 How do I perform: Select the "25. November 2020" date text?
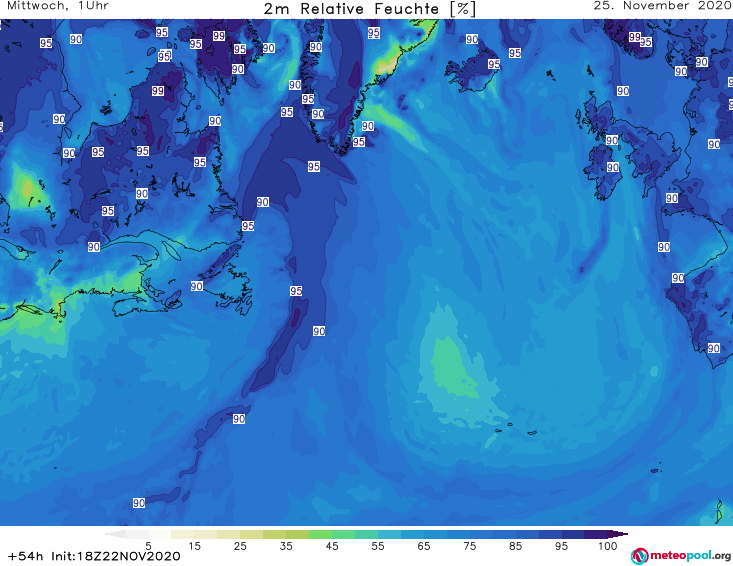[x=662, y=6]
